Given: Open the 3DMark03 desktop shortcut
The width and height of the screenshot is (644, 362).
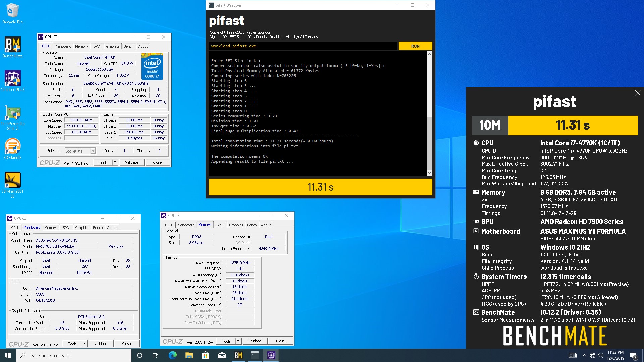Looking at the screenshot, I should [13, 149].
